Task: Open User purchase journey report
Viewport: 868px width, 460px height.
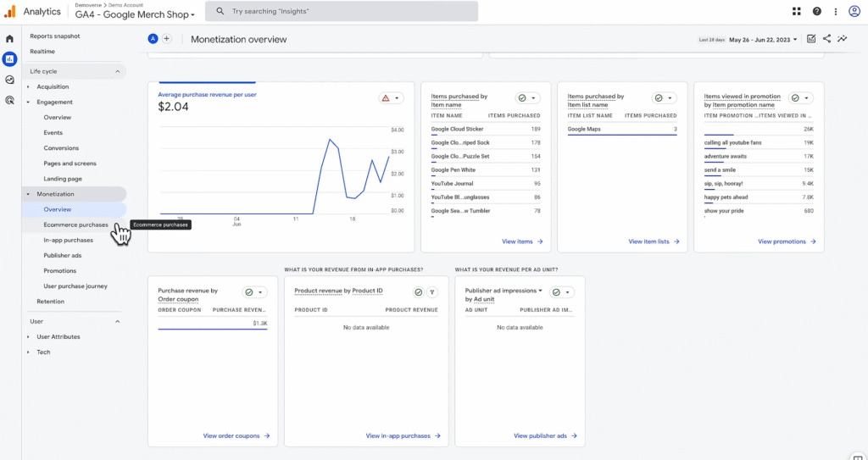Action: pyautogui.click(x=75, y=286)
